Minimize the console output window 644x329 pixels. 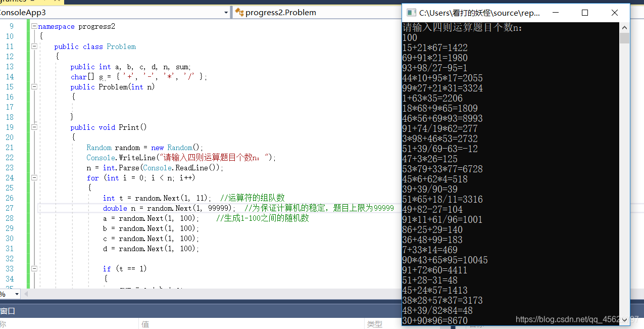coord(556,13)
